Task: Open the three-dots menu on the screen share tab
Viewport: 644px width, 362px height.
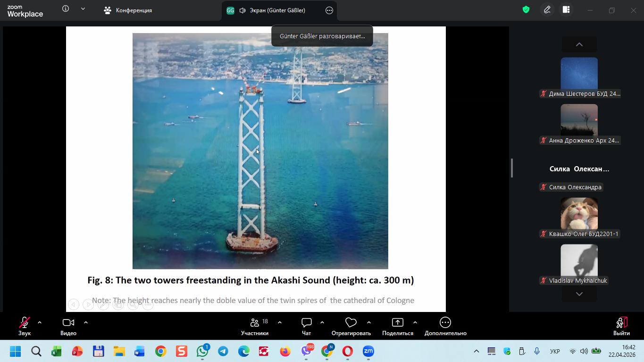Action: coord(329,10)
